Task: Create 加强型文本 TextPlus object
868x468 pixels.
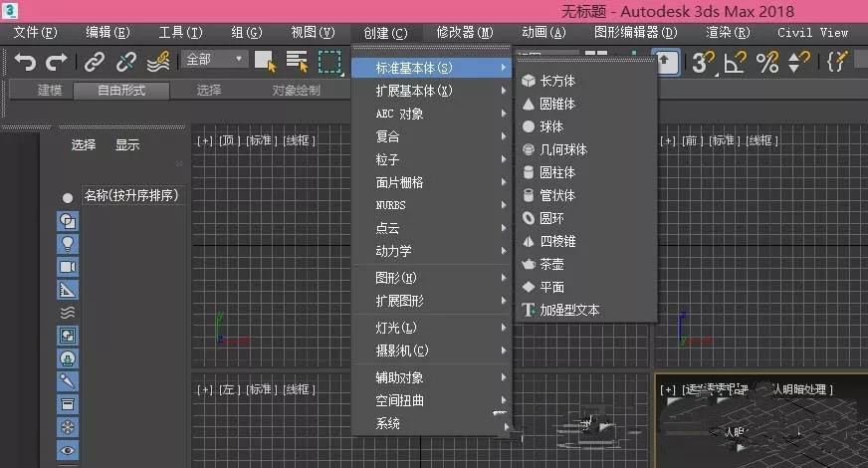Action: (x=586, y=310)
